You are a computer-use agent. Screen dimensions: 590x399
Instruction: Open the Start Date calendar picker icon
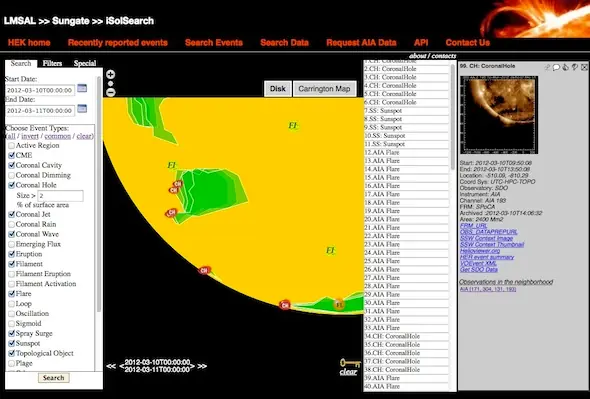click(x=82, y=88)
